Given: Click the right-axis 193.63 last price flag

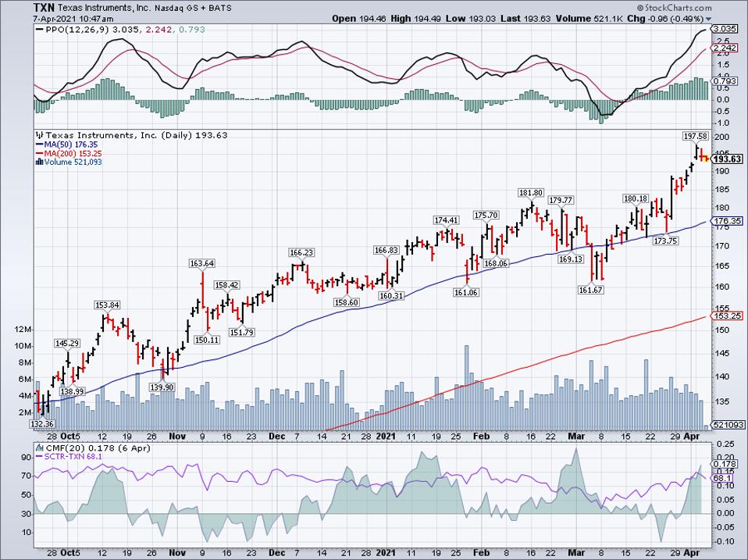Looking at the screenshot, I should click(728, 159).
